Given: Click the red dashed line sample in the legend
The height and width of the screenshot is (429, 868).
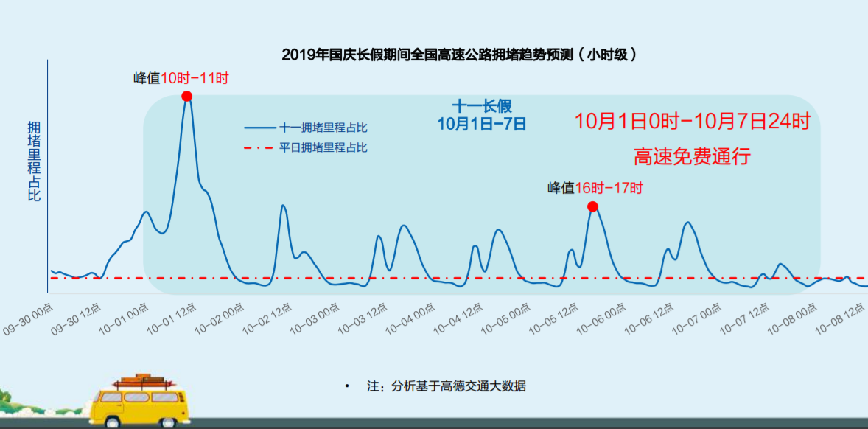Looking at the screenshot, I should coord(259,147).
